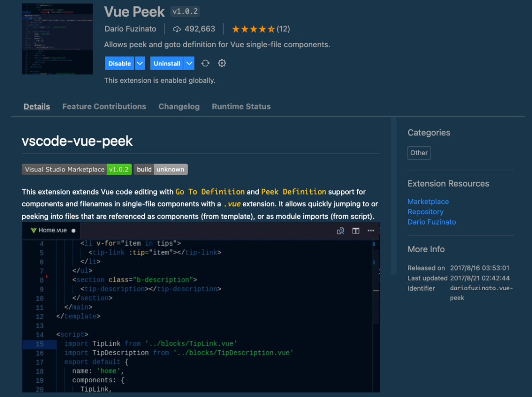Click the split editor icon
532x397 pixels.
pyautogui.click(x=356, y=231)
